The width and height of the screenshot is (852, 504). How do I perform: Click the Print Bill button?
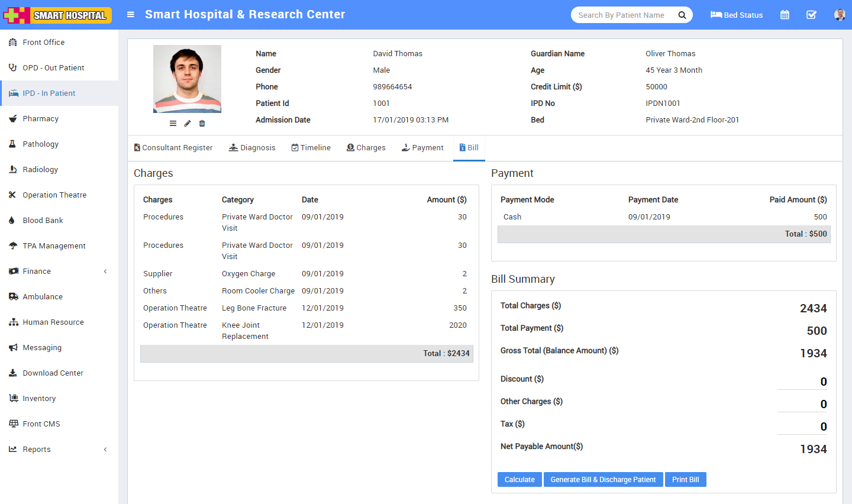coord(685,479)
